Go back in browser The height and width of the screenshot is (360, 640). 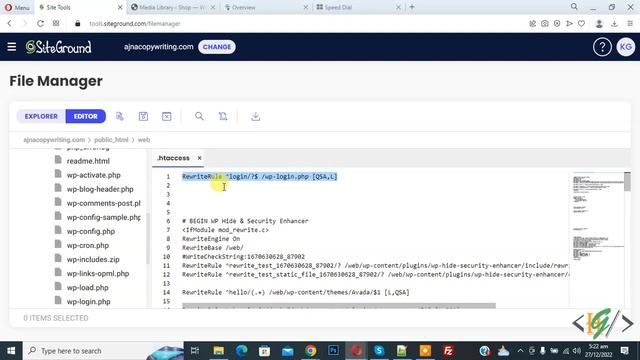(9, 24)
